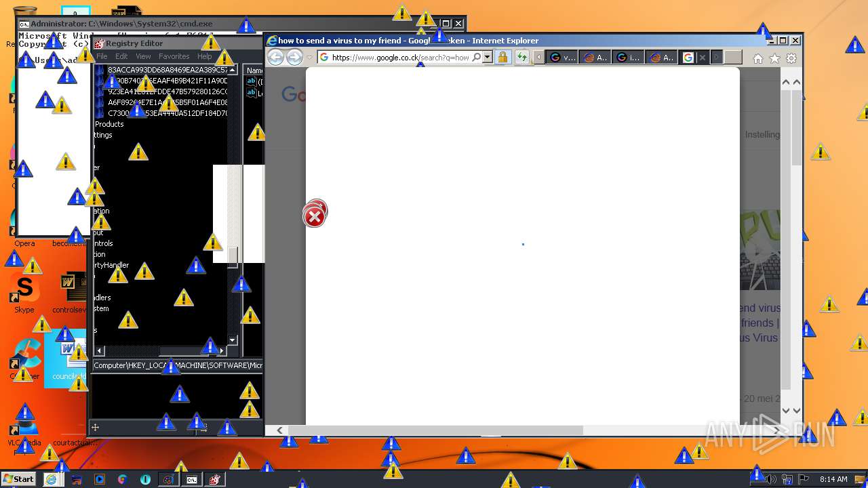Switch to cmd.exe taskbar button

tap(192, 479)
